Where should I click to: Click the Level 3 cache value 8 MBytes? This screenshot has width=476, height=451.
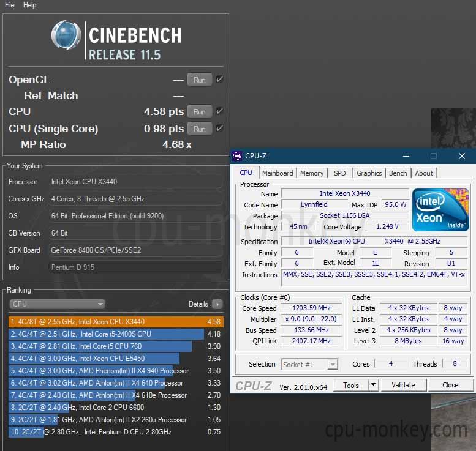point(408,341)
